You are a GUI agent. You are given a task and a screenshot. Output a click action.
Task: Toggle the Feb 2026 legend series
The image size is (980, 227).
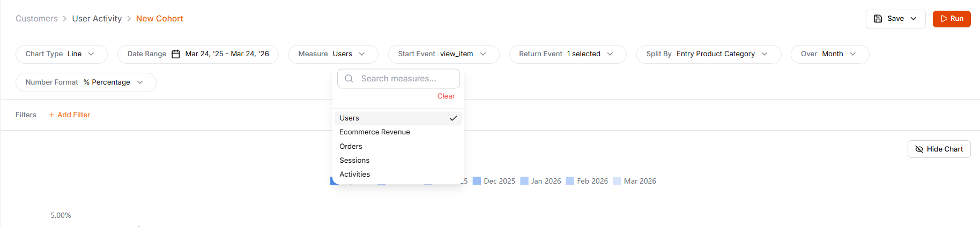(587, 181)
